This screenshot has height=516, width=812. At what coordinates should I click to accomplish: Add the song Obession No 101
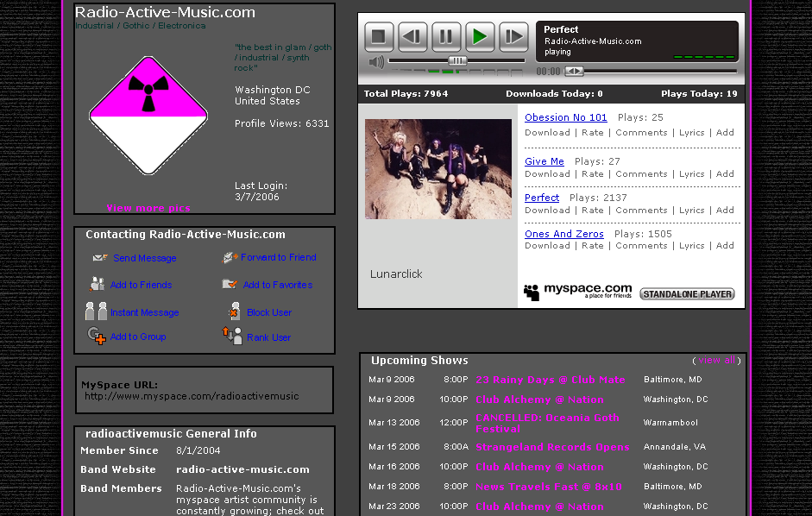pos(725,133)
